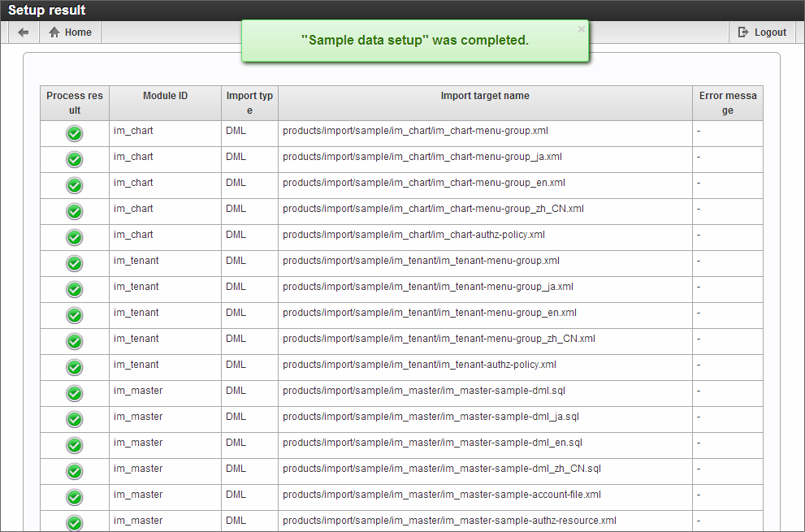Click success icon for im_master-sample-dml.sql row

(x=75, y=393)
